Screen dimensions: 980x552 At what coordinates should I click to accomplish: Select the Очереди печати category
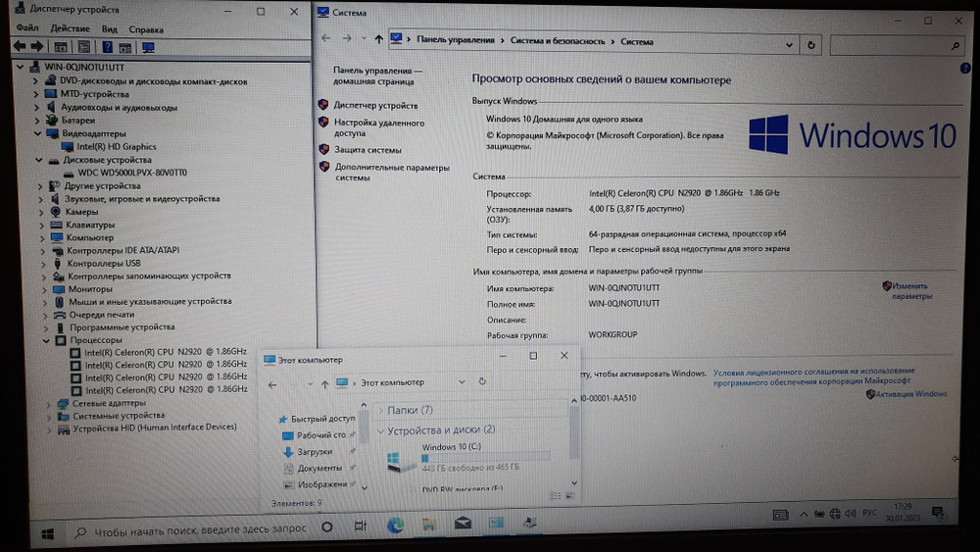point(101,315)
